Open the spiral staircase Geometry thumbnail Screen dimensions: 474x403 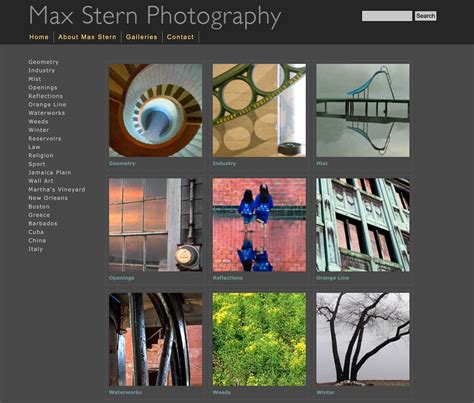coord(155,110)
